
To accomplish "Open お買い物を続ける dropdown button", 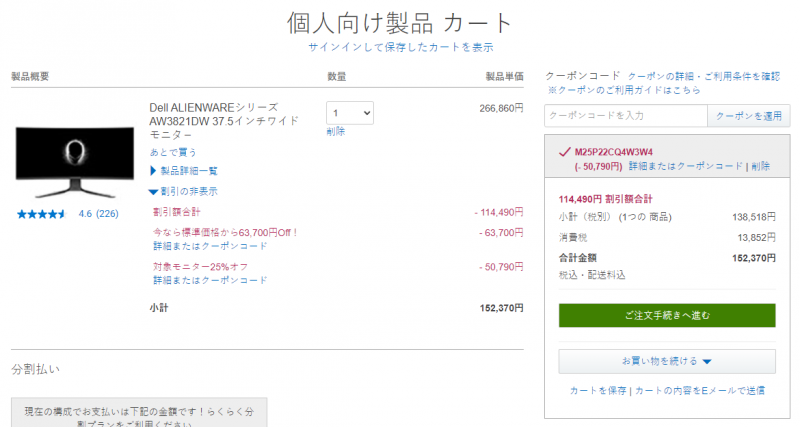I will tap(667, 361).
